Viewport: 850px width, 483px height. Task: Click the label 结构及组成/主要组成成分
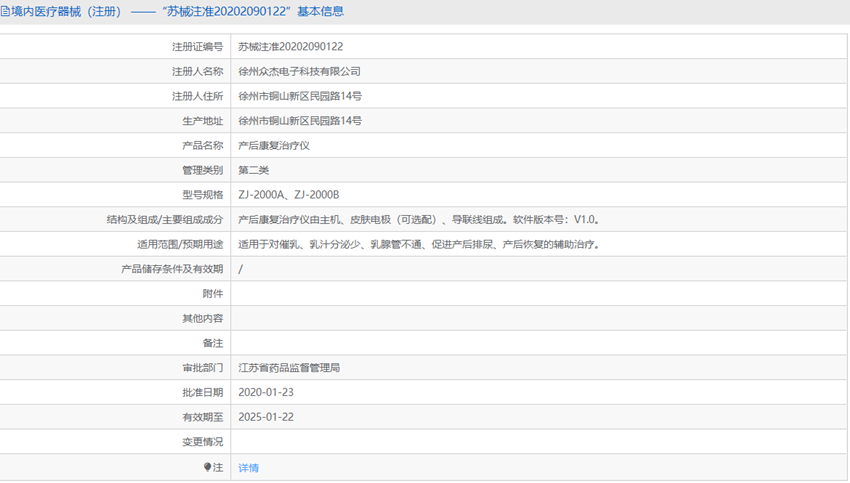tap(165, 220)
